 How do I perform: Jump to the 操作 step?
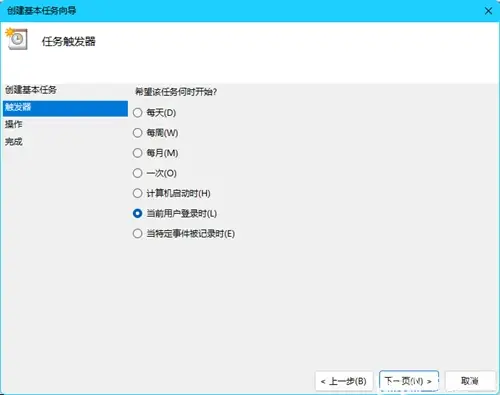point(14,124)
